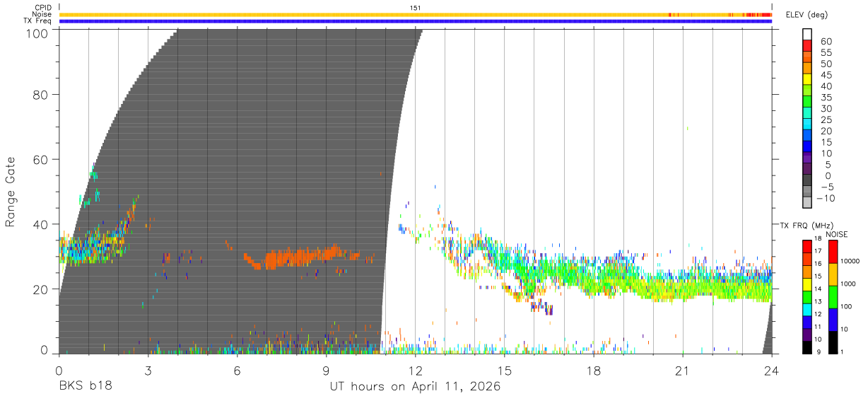Select the blue 15–20 segment of ELEV colorbar
The height and width of the screenshot is (401, 868).
point(808,136)
